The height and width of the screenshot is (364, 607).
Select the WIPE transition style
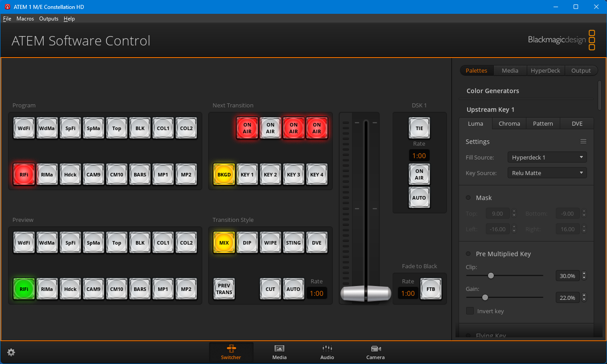click(x=271, y=243)
